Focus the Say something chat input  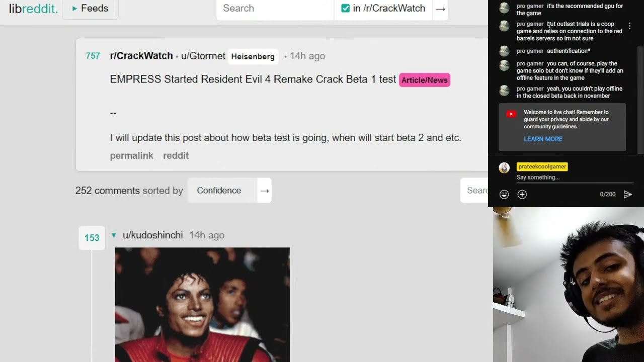point(575,177)
